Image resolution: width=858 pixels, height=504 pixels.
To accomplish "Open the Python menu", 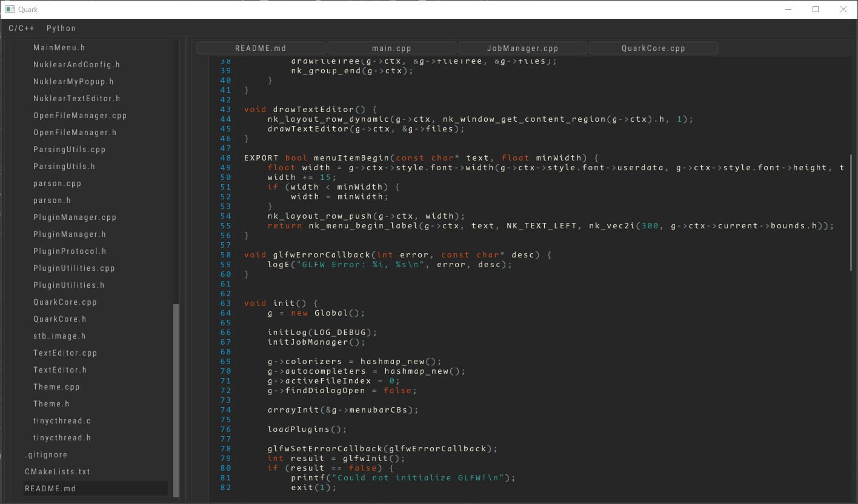I will pyautogui.click(x=61, y=28).
